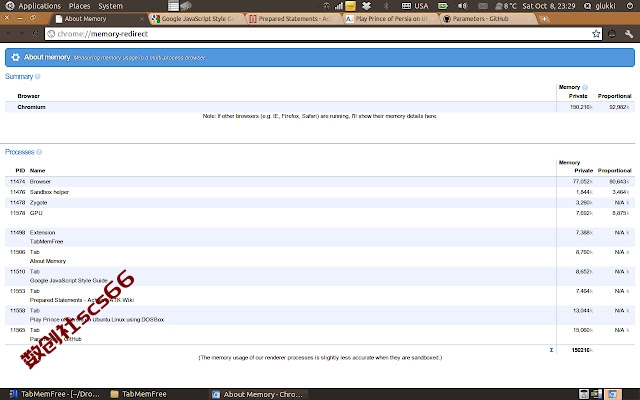Click the 77,052k private memory value

click(584, 182)
